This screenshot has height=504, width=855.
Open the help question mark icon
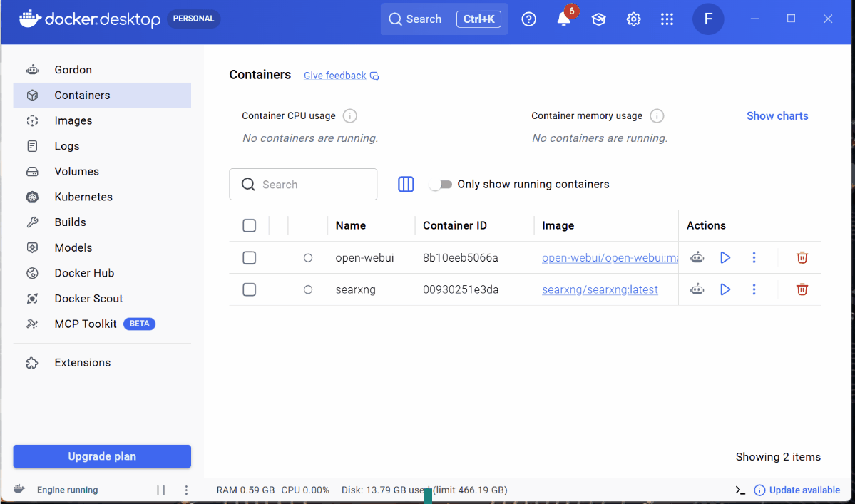tap(528, 19)
